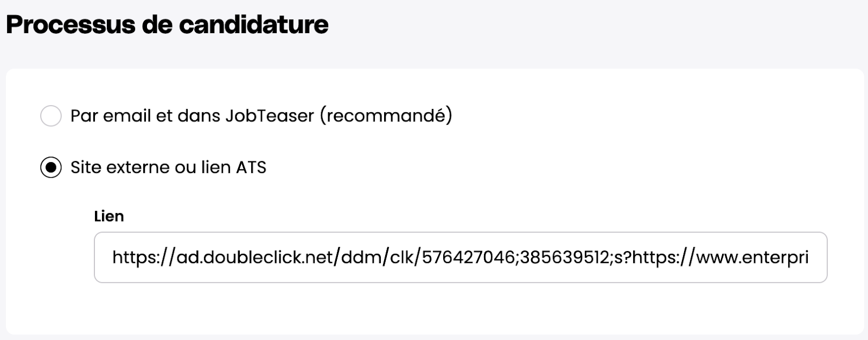Click the 'Par email' text of the first option
The image size is (868, 340).
coord(111,116)
